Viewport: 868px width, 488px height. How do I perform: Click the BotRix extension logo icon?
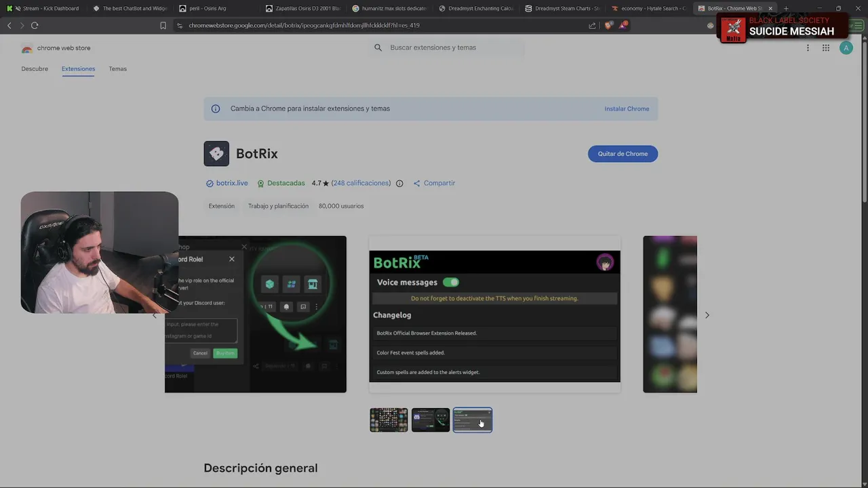point(216,153)
